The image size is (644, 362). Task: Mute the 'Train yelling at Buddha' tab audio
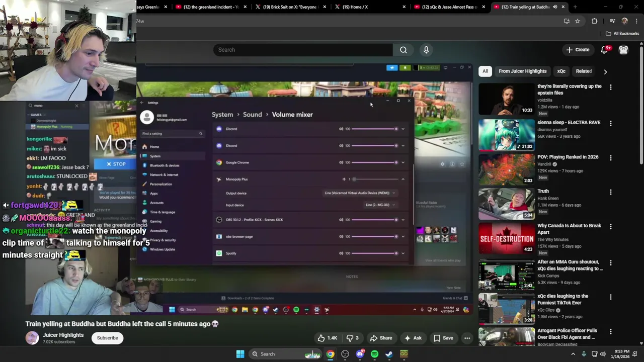555,7
